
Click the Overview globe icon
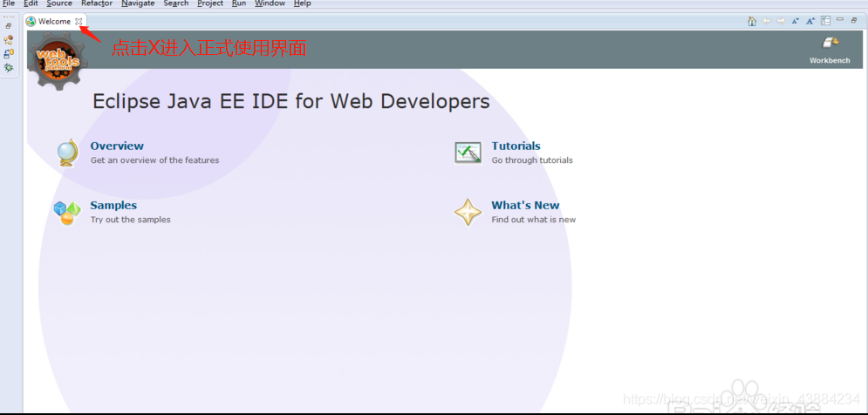tap(67, 153)
